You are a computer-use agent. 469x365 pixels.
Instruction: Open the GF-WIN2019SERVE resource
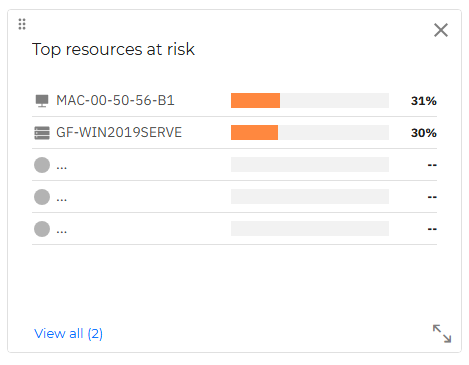(x=119, y=132)
